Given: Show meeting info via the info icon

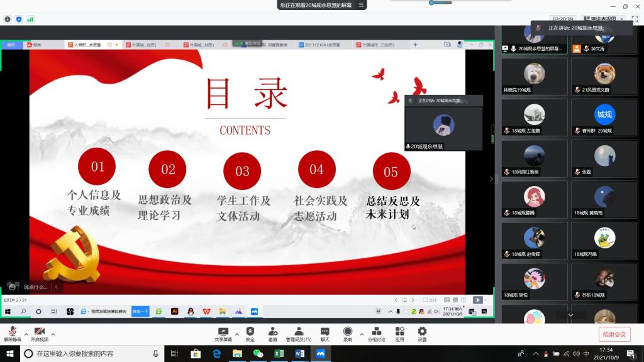Looking at the screenshot, I should (x=8, y=19).
